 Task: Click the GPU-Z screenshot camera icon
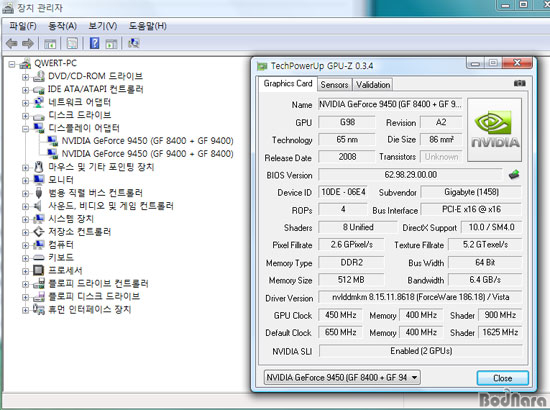[x=519, y=83]
